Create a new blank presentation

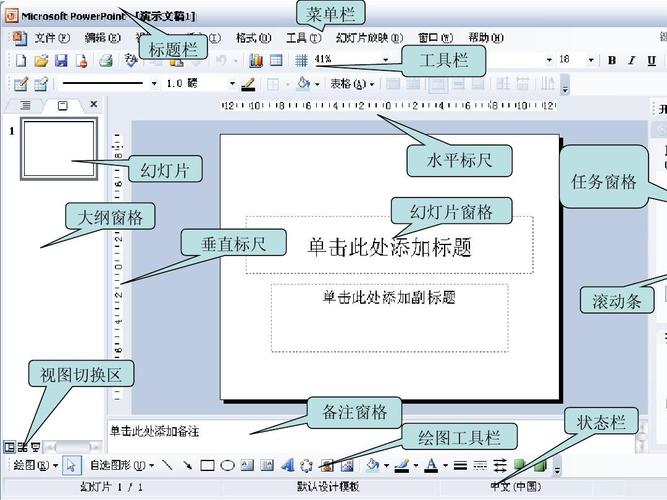click(20, 60)
